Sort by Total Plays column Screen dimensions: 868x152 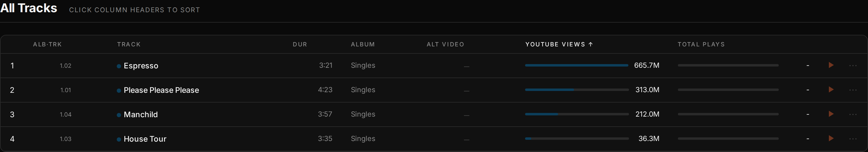point(701,44)
